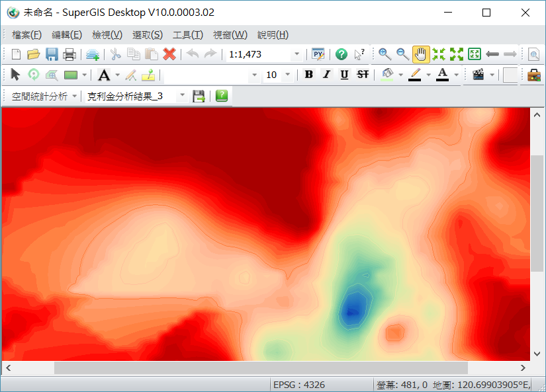Activate the Zoom In magnifier tool
Screen dimensions: 546x392
point(385,54)
